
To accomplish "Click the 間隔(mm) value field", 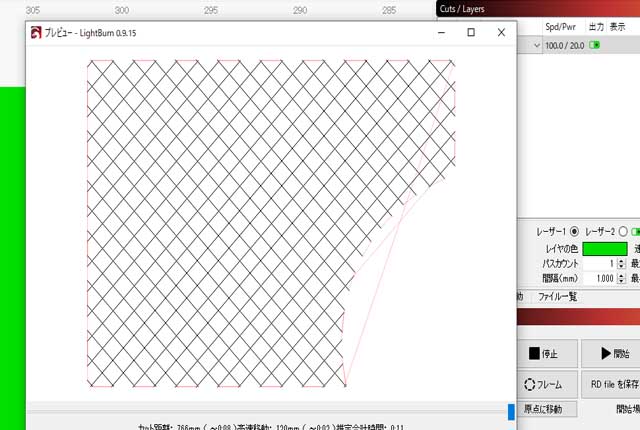I will [x=600, y=278].
